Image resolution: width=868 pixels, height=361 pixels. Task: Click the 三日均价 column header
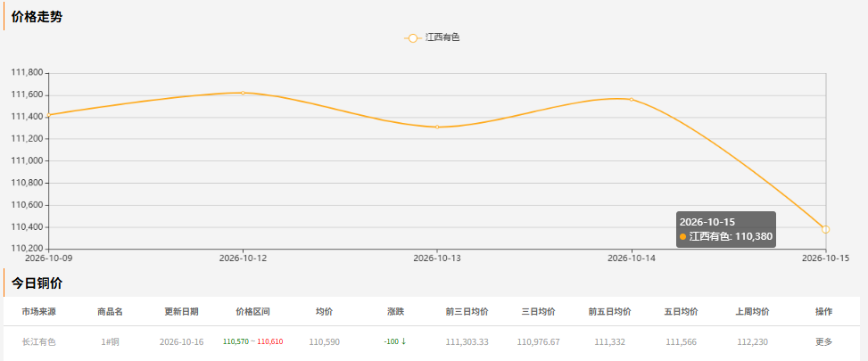tap(539, 312)
